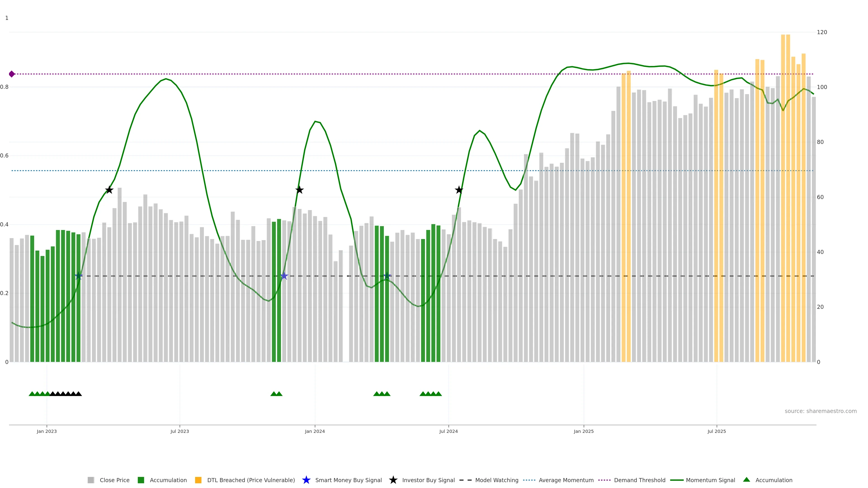This screenshot has width=868, height=488.
Task: Click the Jan 2024 x-axis label
Action: [315, 432]
